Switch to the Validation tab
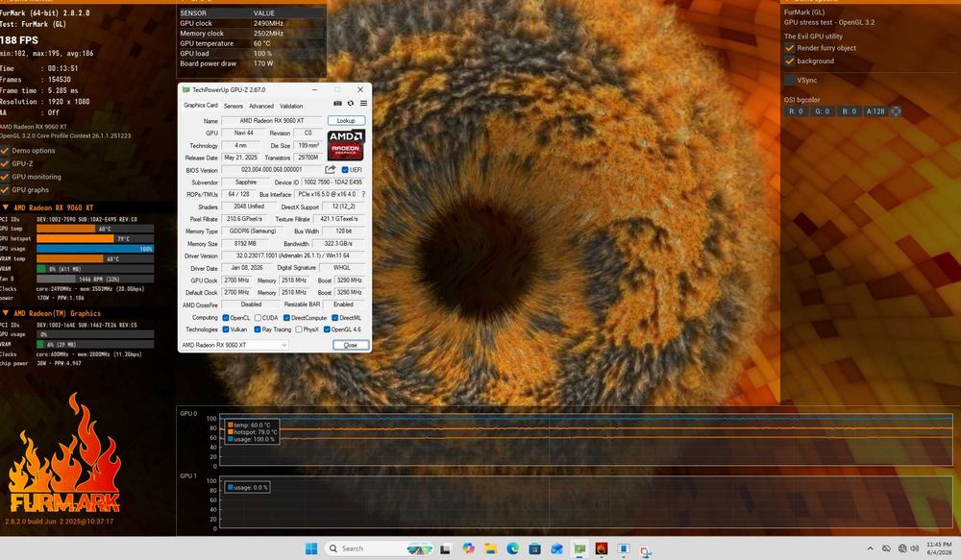Screen dimensions: 961x560 291,106
